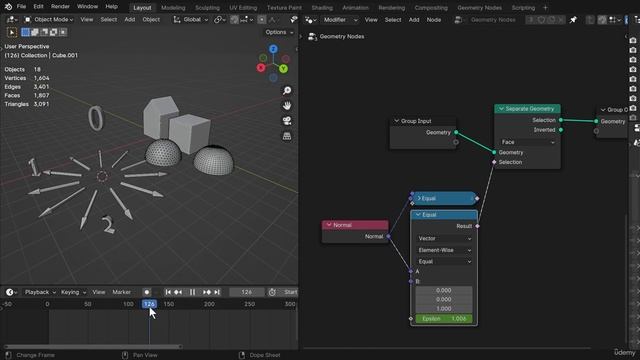The image size is (640, 360).
Task: Open the Element-Wise mode dropdown
Action: point(444,250)
